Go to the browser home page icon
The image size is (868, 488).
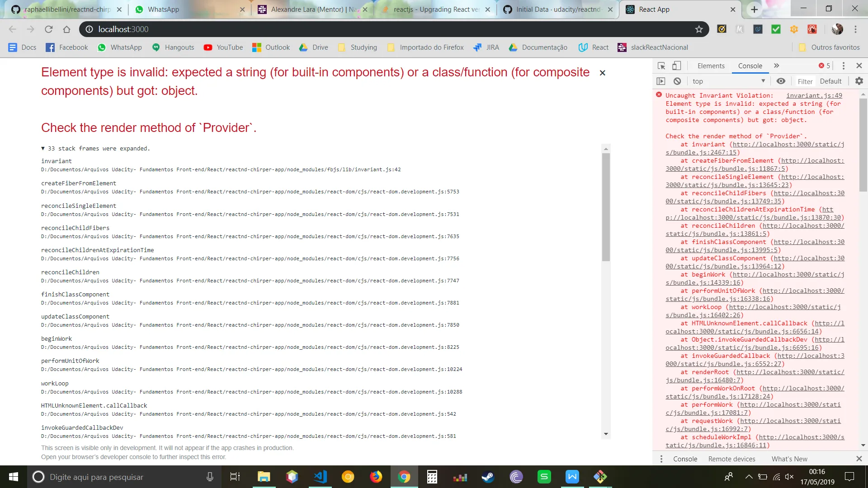66,29
